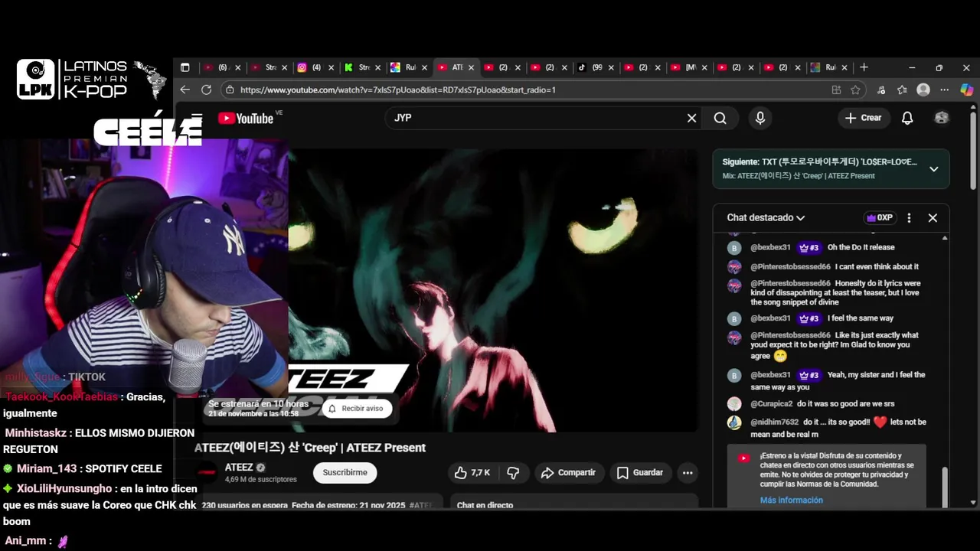Go back in the browser

coord(185,90)
